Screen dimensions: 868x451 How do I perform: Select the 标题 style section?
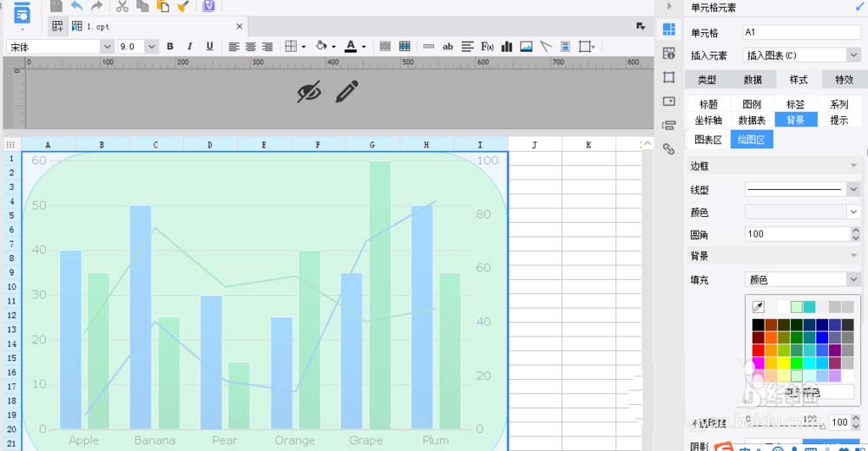(x=708, y=104)
